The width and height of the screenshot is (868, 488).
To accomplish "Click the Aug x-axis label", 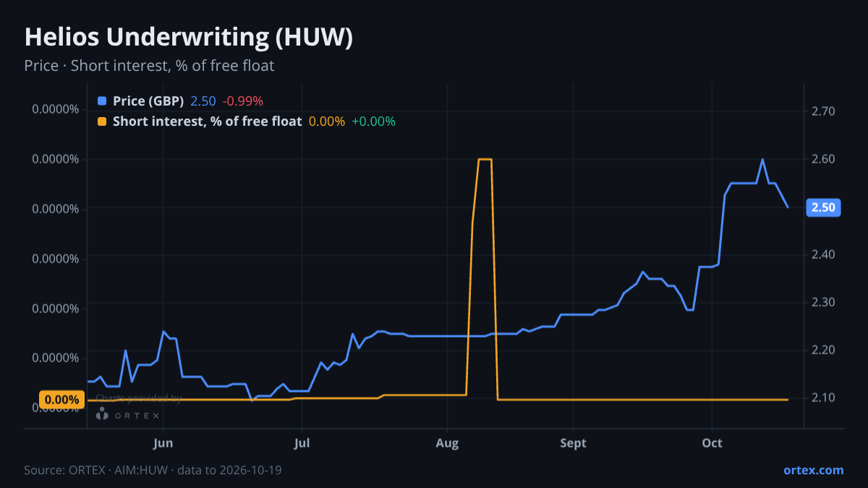I will click(x=448, y=442).
